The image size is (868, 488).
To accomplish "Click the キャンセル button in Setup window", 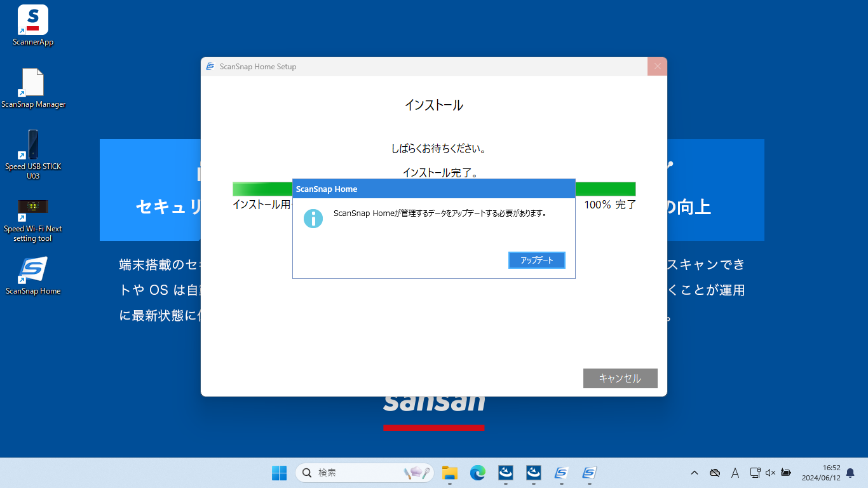I will pyautogui.click(x=620, y=378).
